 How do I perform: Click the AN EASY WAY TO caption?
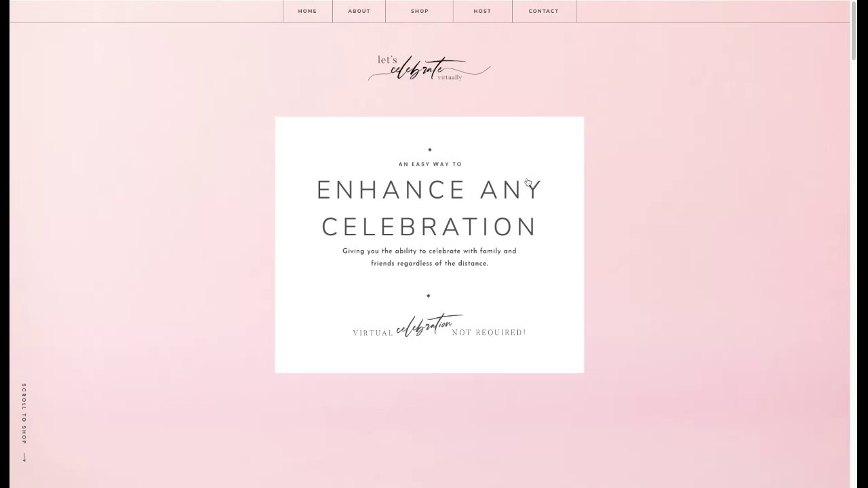[430, 164]
